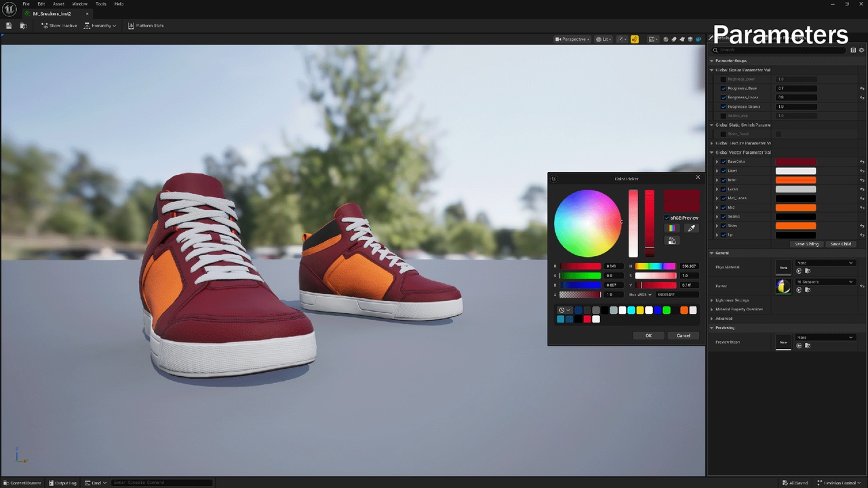Click the Save Sibling button
868x488 pixels.
click(806, 244)
